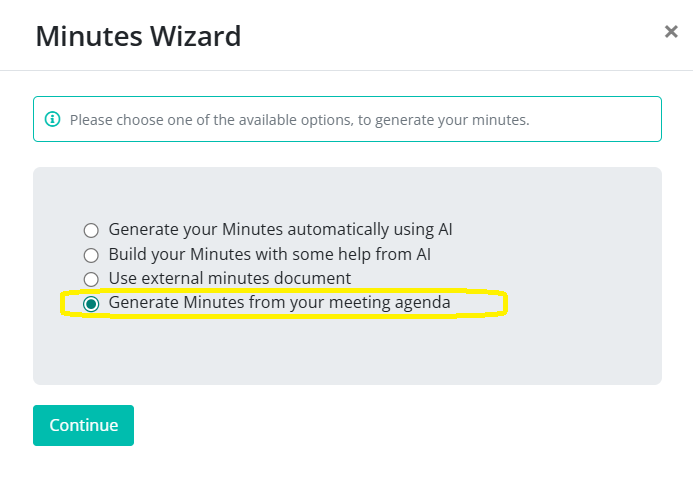The height and width of the screenshot is (487, 693).
Task: Click the selected Generate Minutes from meeting agenda radio
Action: pos(91,304)
